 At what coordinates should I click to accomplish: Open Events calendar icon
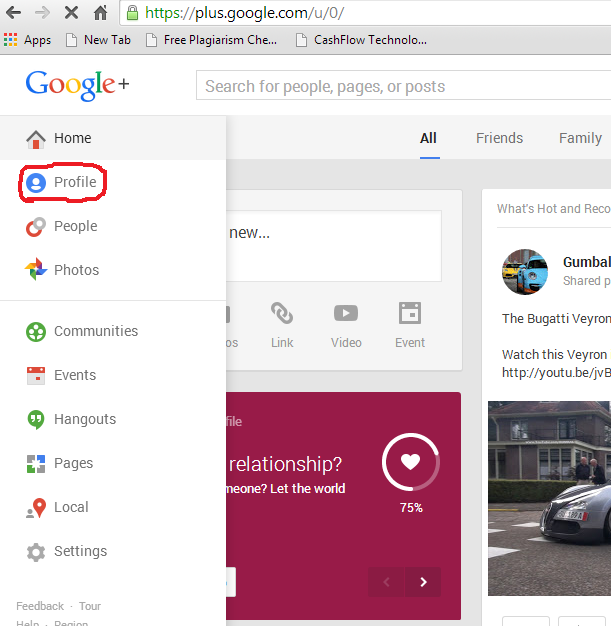36,376
